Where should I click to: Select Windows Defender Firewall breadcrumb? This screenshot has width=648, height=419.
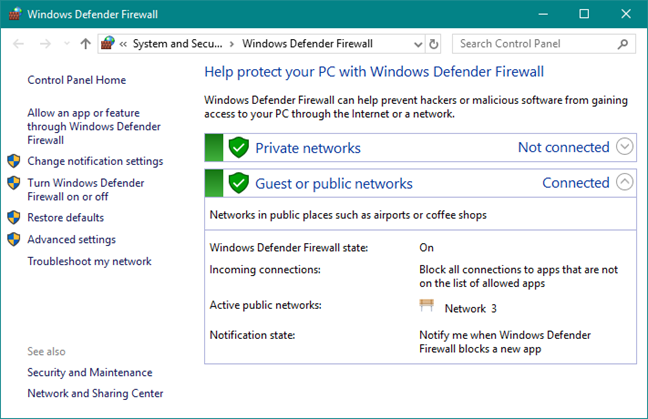pyautogui.click(x=307, y=43)
